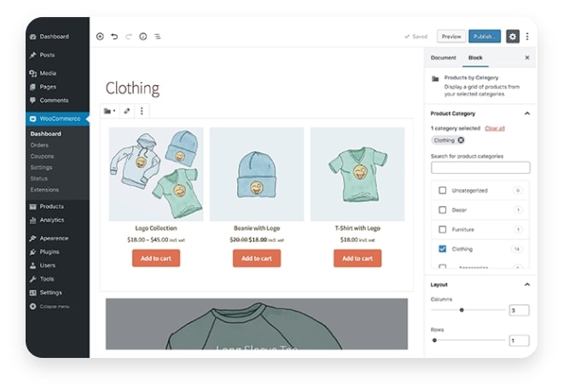Remove the Clothing category tag
Screen dimensions: 563x392
click(x=461, y=140)
